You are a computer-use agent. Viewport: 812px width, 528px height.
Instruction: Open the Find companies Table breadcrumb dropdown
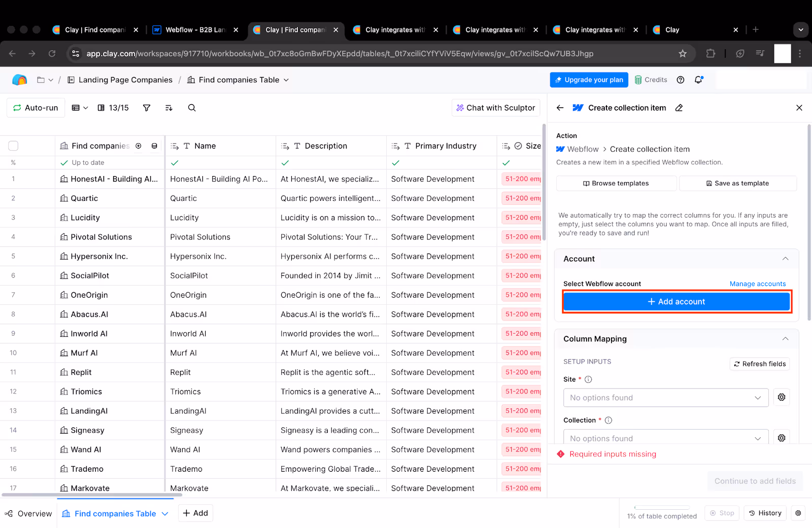coord(286,80)
